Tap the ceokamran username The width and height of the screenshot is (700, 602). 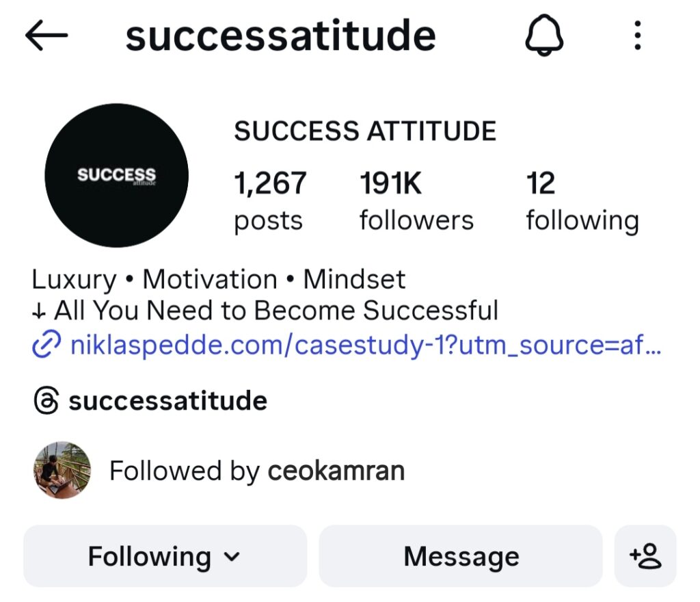click(336, 471)
